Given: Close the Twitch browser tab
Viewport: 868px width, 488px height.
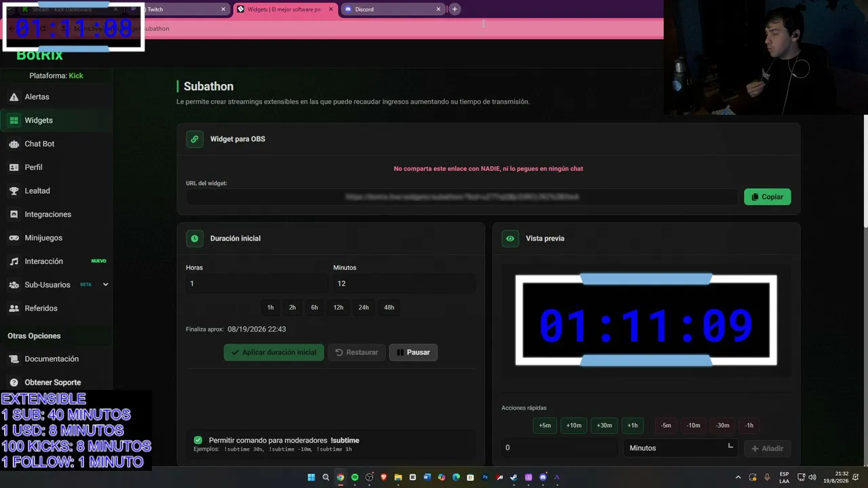Looking at the screenshot, I should pos(223,9).
